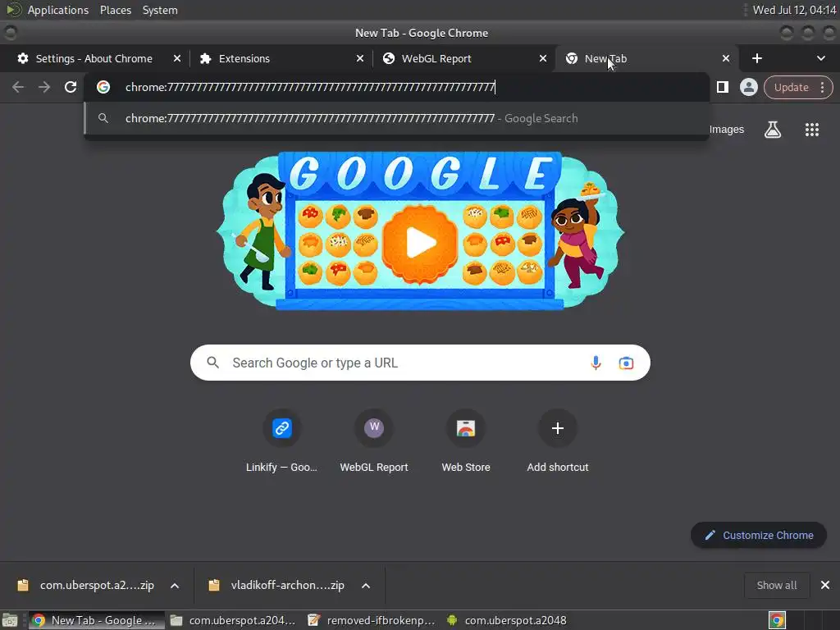This screenshot has width=840, height=630.
Task: Expand options for the com.uberspot.a2 zip download
Action: (175, 586)
